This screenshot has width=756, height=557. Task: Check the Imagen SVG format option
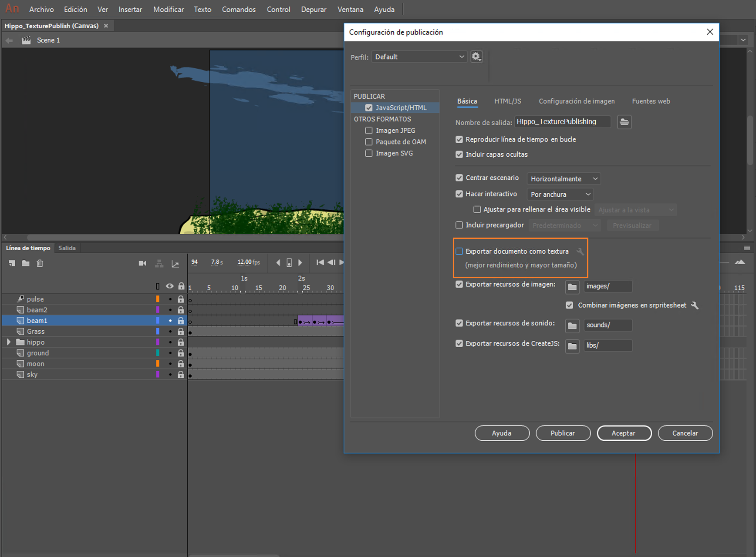(369, 153)
